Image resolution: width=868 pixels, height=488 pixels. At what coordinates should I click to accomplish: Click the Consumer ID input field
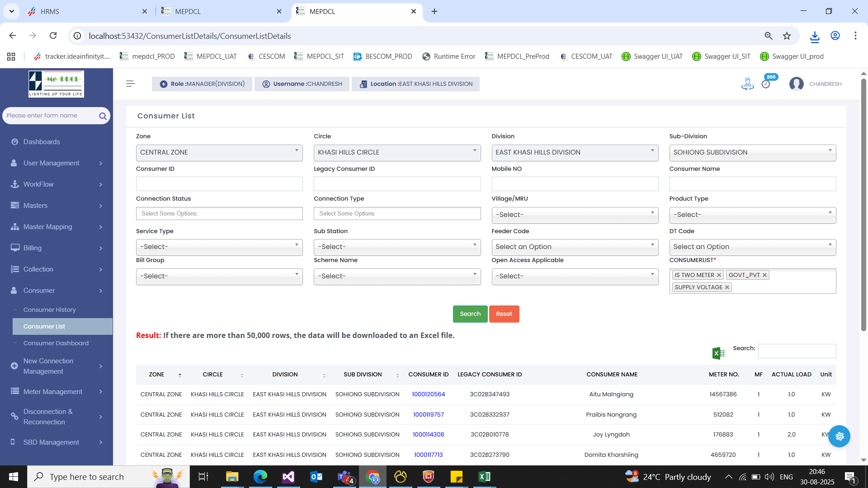point(219,184)
